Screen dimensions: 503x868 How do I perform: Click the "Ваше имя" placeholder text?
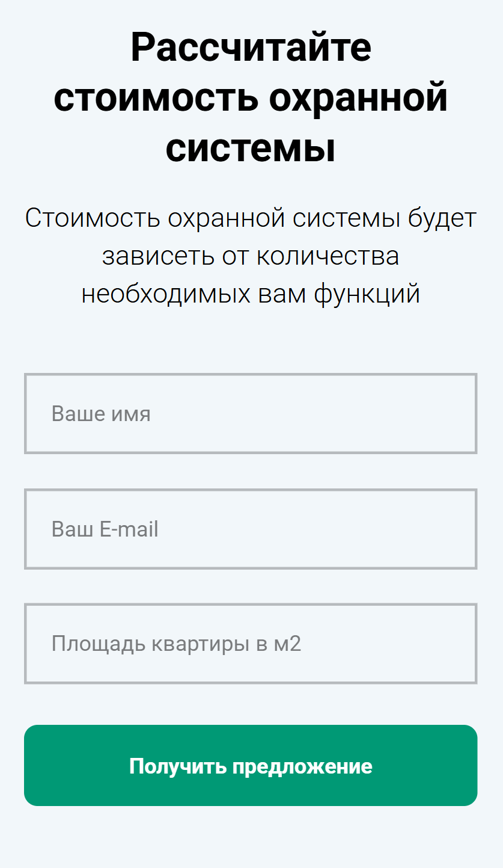[101, 414]
